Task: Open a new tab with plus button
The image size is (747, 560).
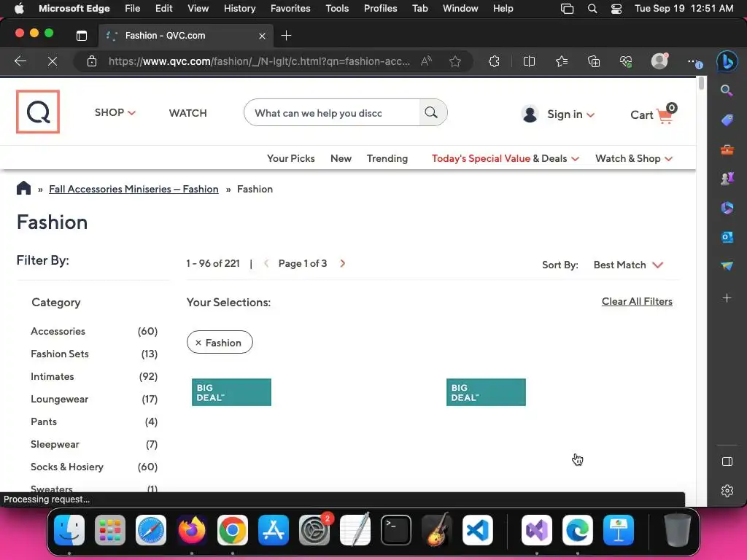Action: coord(286,35)
